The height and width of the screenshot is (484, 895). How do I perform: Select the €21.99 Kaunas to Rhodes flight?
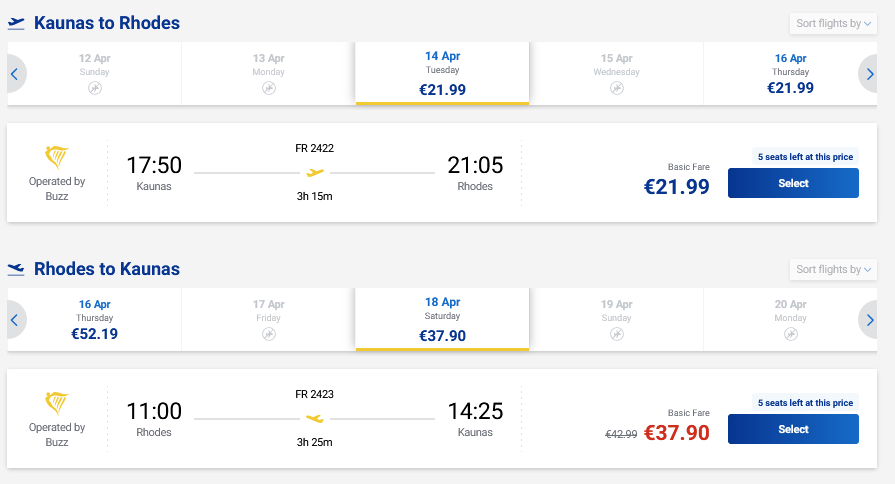(793, 183)
